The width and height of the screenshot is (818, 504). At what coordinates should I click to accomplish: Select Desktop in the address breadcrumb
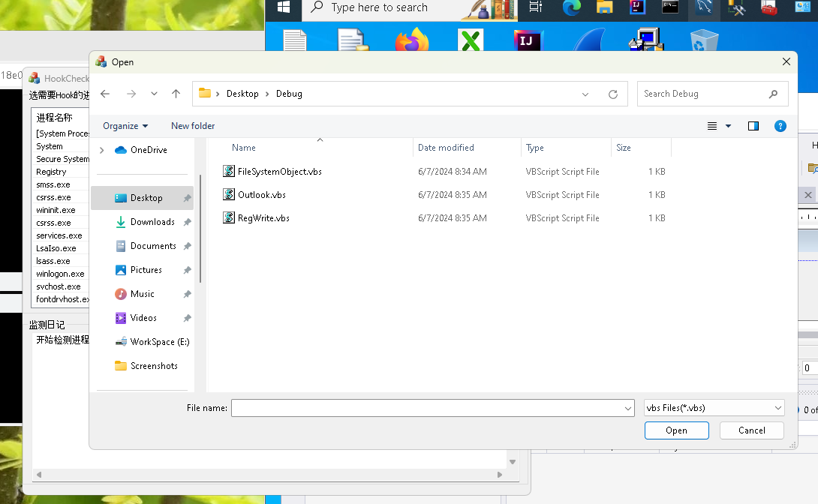tap(242, 94)
